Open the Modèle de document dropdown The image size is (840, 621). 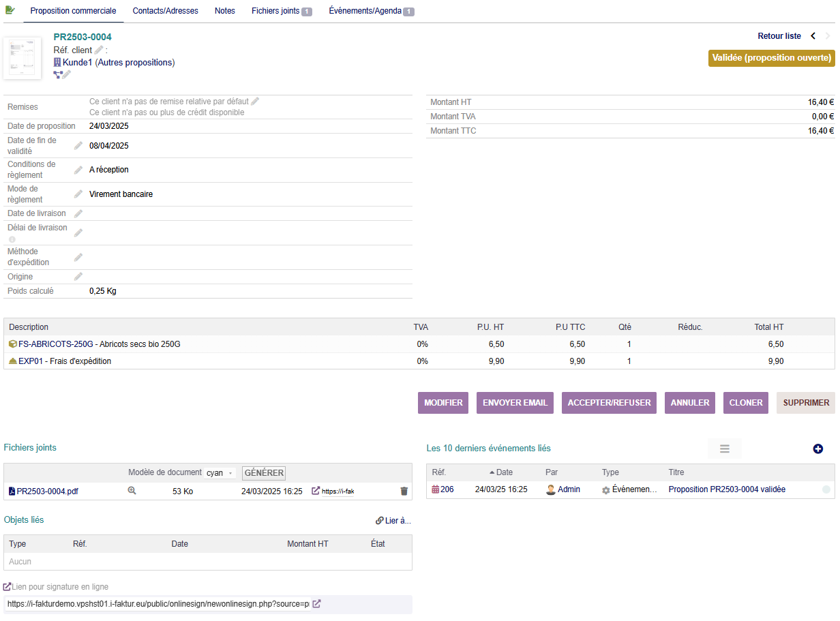pyautogui.click(x=220, y=473)
